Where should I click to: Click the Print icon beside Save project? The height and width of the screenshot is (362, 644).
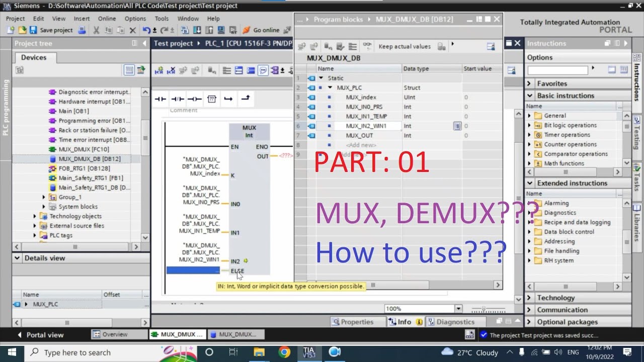click(82, 30)
